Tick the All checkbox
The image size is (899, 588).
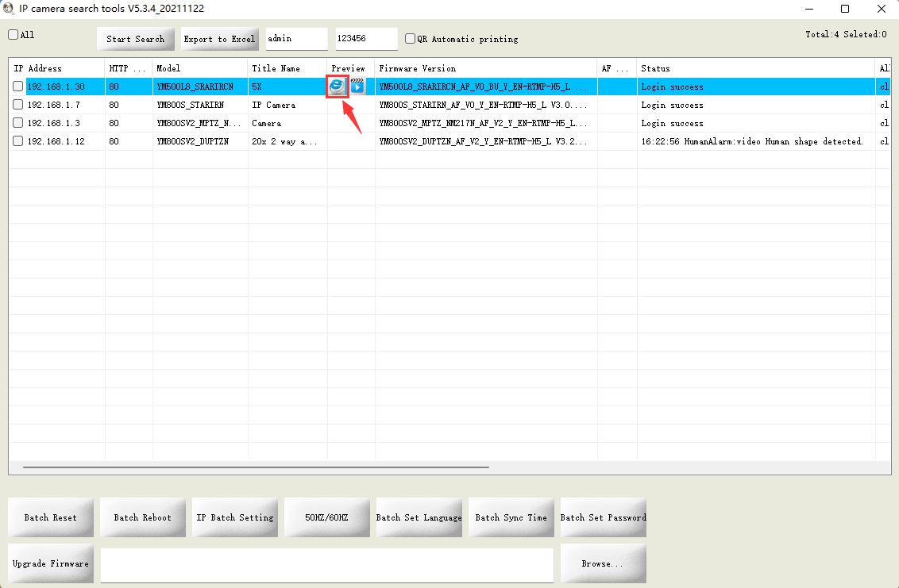(x=14, y=35)
